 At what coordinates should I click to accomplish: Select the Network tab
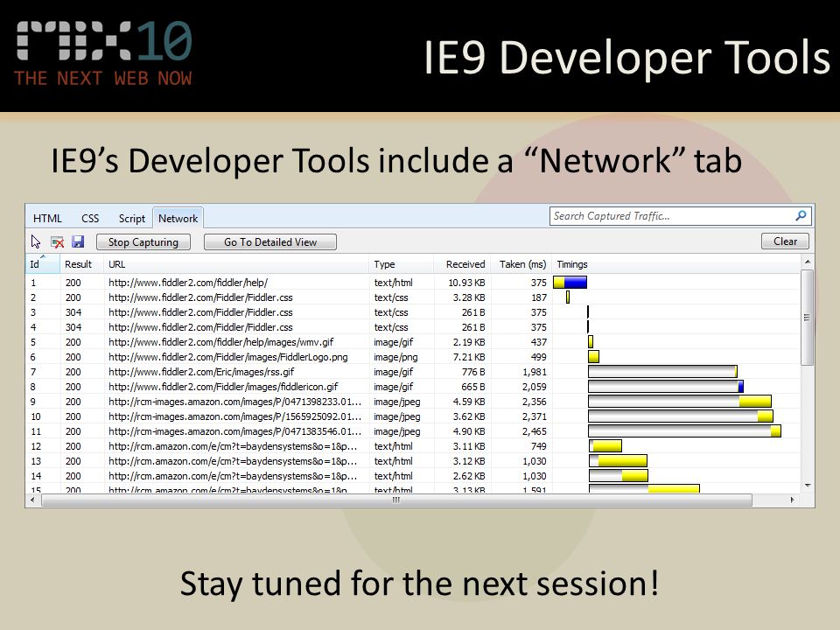[x=178, y=218]
